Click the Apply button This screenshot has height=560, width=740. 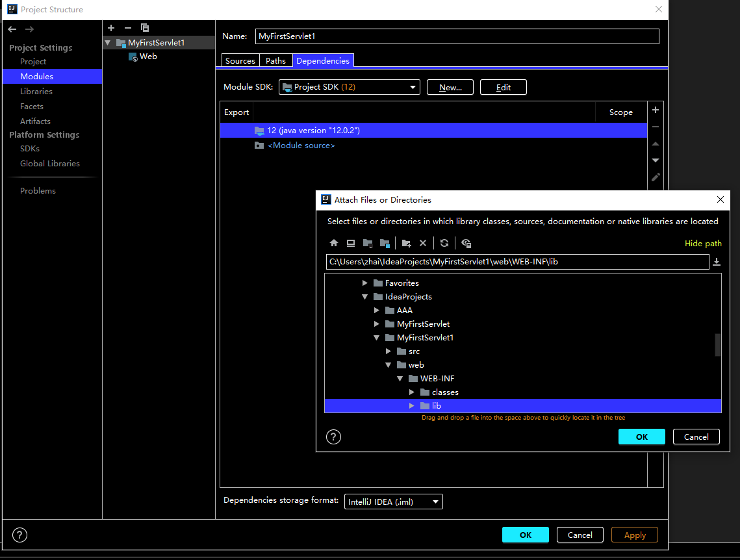point(635,535)
